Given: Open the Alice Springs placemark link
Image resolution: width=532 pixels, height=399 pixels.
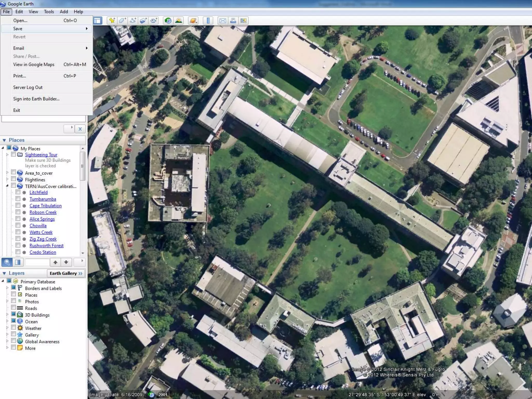Looking at the screenshot, I should (42, 219).
